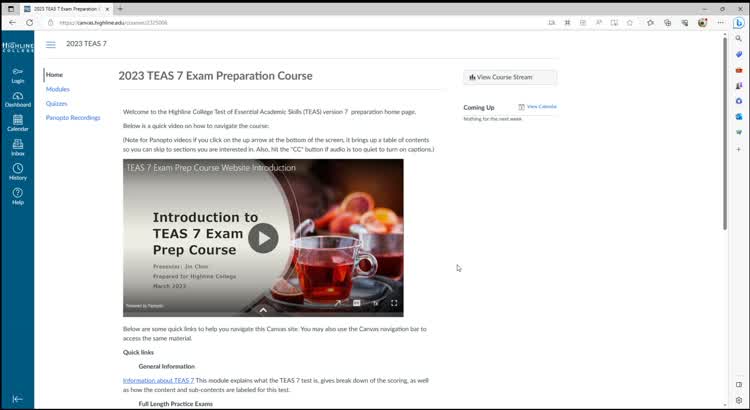
Task: Open the Tools briefcase icon in Edge sidebar
Action: click(x=739, y=70)
